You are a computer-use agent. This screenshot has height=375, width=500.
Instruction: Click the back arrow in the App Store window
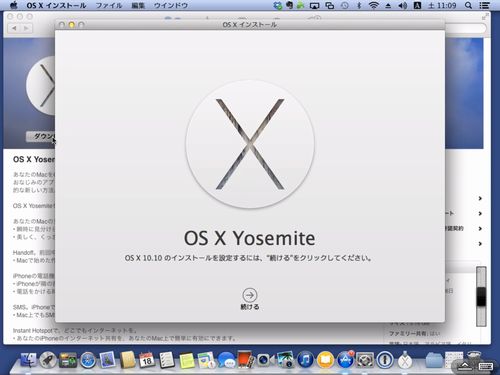pyautogui.click(x=14, y=28)
